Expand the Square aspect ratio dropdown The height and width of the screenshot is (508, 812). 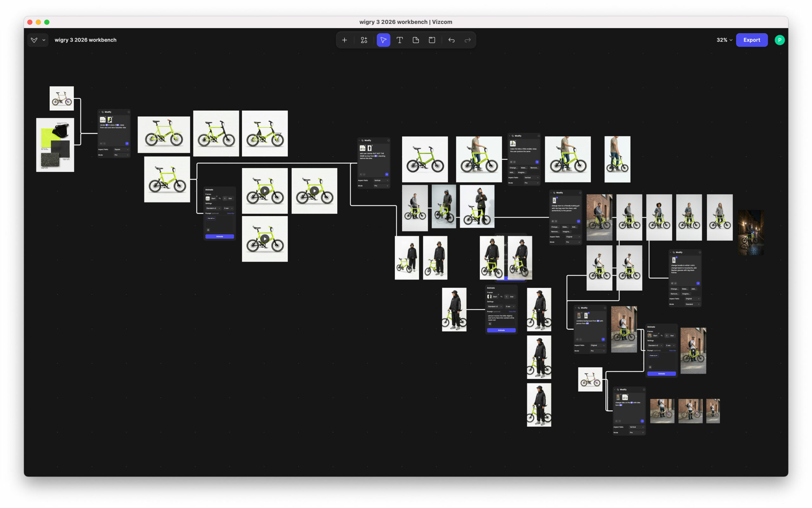[x=121, y=149]
